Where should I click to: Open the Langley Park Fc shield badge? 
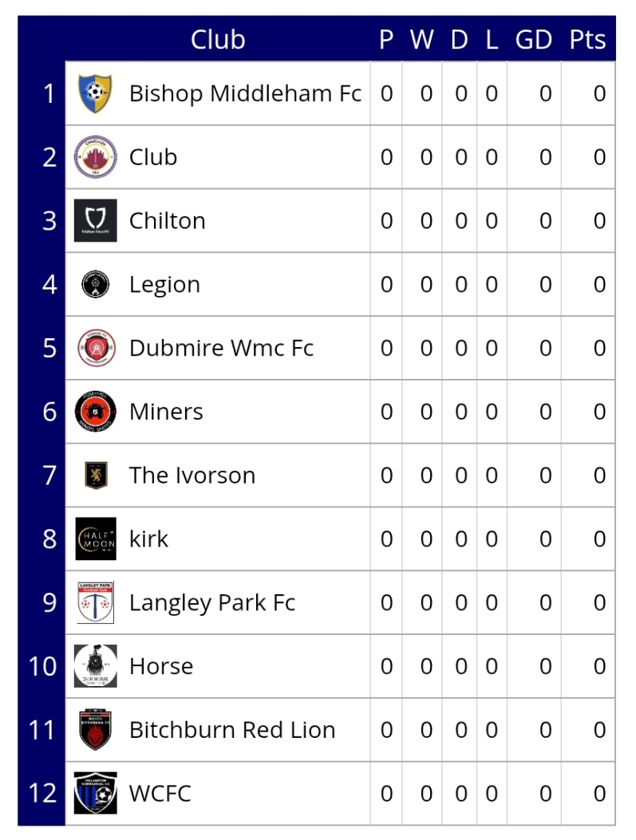coord(96,602)
